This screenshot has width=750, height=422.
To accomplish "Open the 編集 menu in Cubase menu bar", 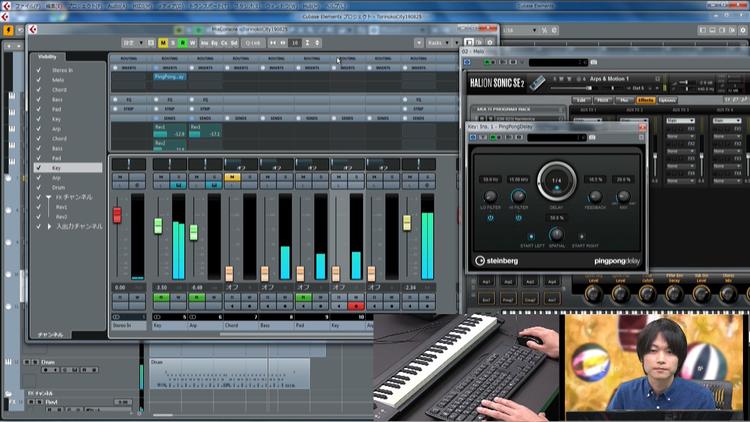I will pos(55,6).
